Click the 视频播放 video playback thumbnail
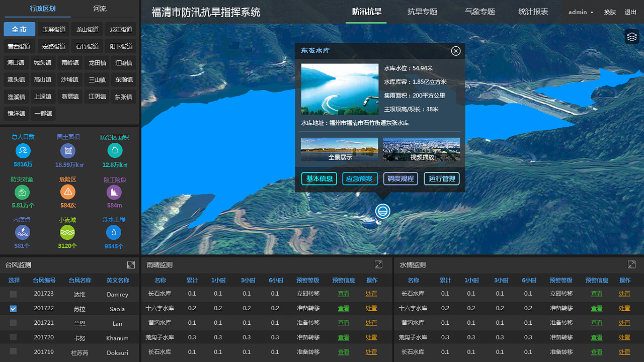The image size is (644, 362). (x=421, y=149)
